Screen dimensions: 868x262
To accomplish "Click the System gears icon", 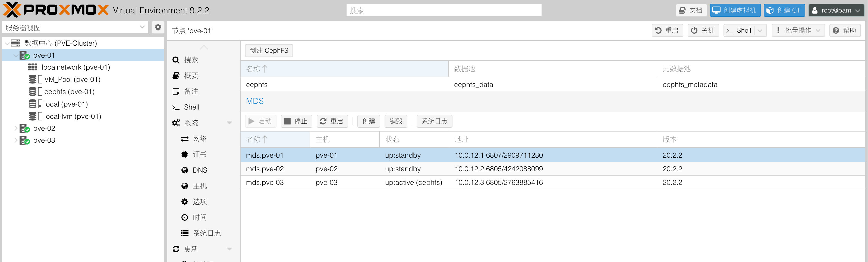I will point(176,123).
